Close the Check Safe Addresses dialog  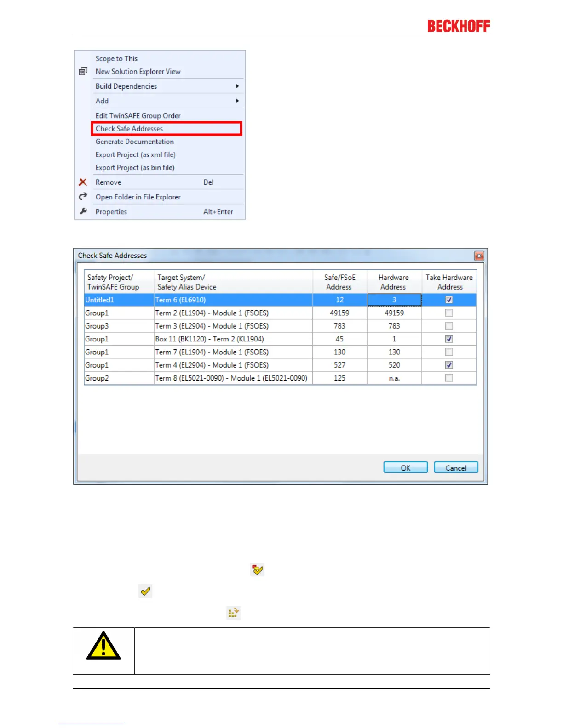pyautogui.click(x=479, y=256)
